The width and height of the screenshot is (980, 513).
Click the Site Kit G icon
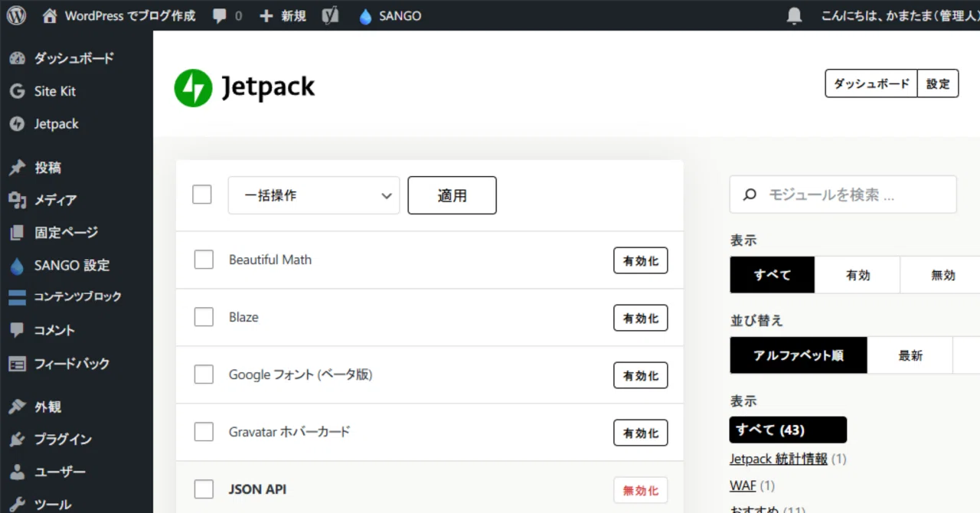click(17, 91)
